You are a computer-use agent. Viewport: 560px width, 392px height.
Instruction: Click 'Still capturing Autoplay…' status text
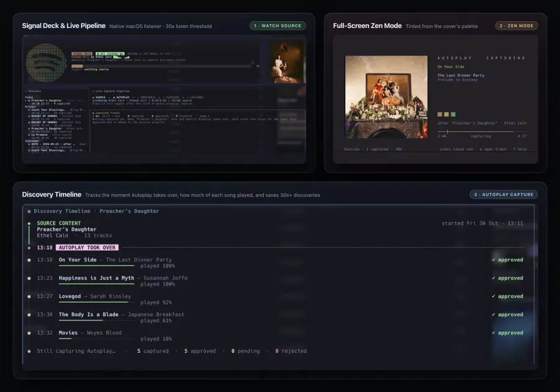(x=76, y=351)
